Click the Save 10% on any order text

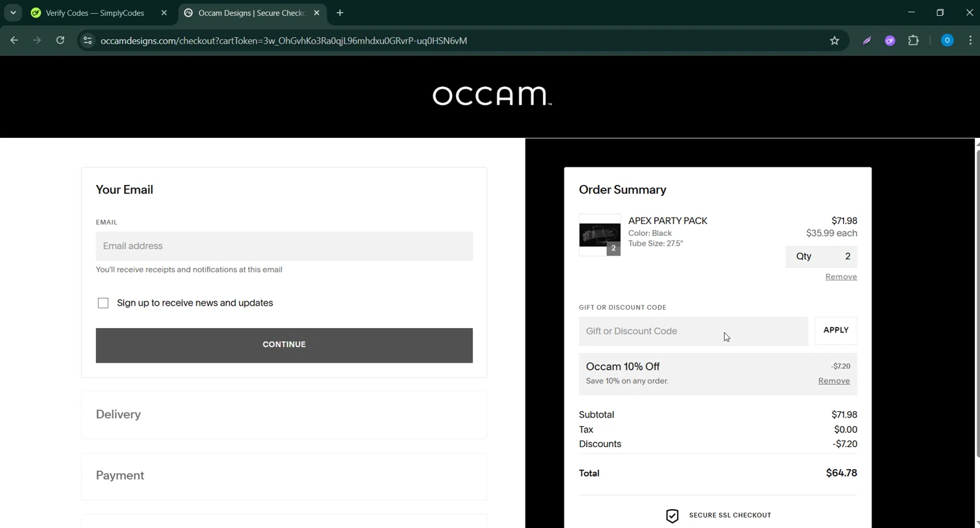(x=627, y=381)
